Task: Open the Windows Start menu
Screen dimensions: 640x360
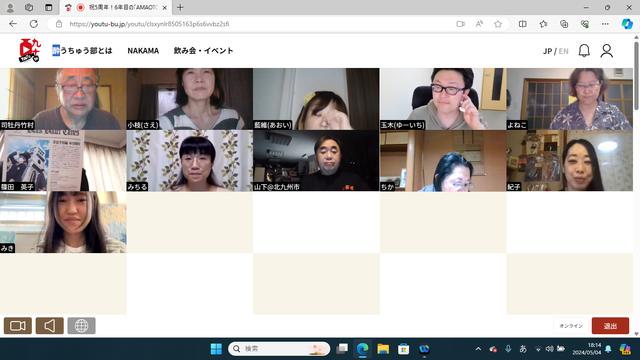Action: 216,349
